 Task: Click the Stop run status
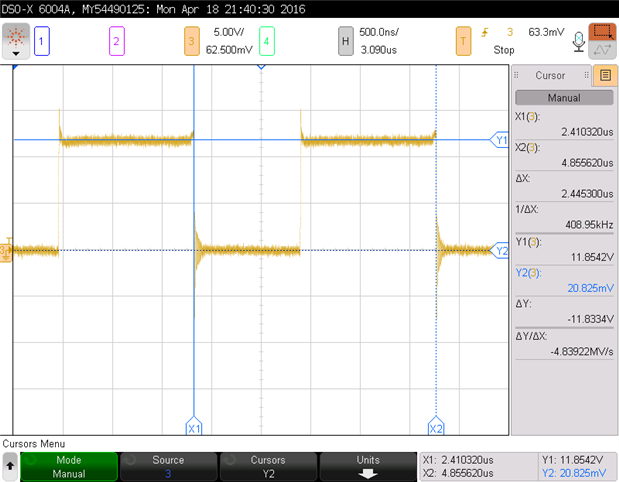pyautogui.click(x=504, y=50)
